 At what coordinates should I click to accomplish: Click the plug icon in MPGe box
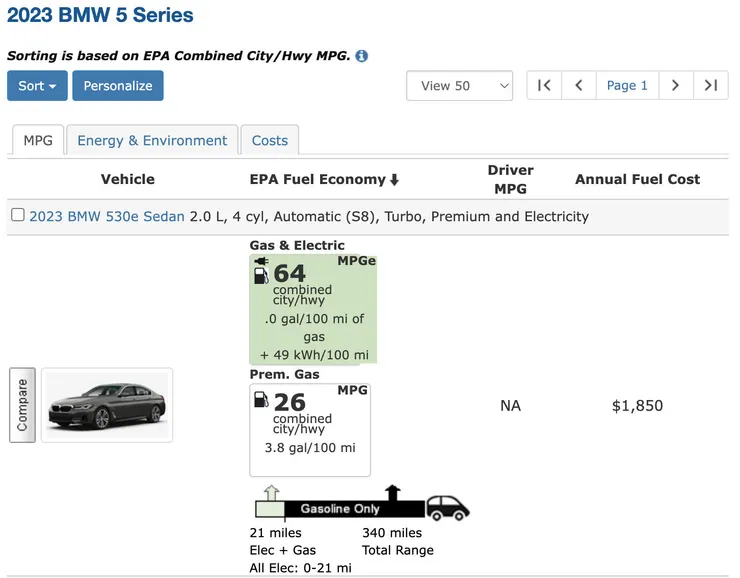click(261, 261)
